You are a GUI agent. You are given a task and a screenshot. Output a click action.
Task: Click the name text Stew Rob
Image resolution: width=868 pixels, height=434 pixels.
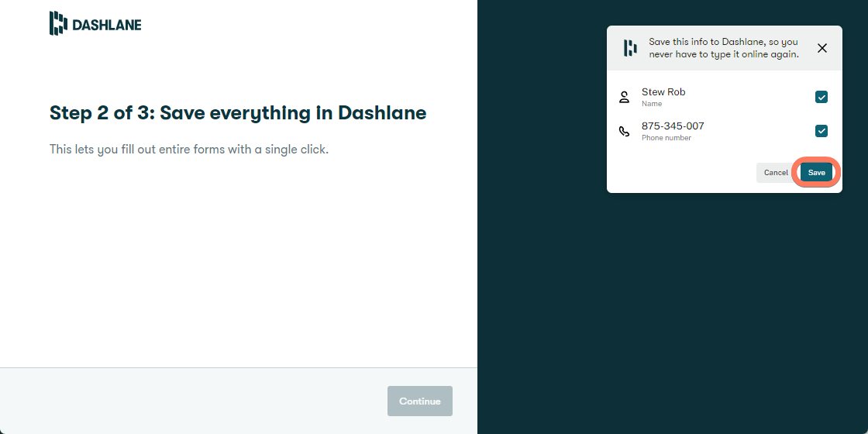click(663, 92)
